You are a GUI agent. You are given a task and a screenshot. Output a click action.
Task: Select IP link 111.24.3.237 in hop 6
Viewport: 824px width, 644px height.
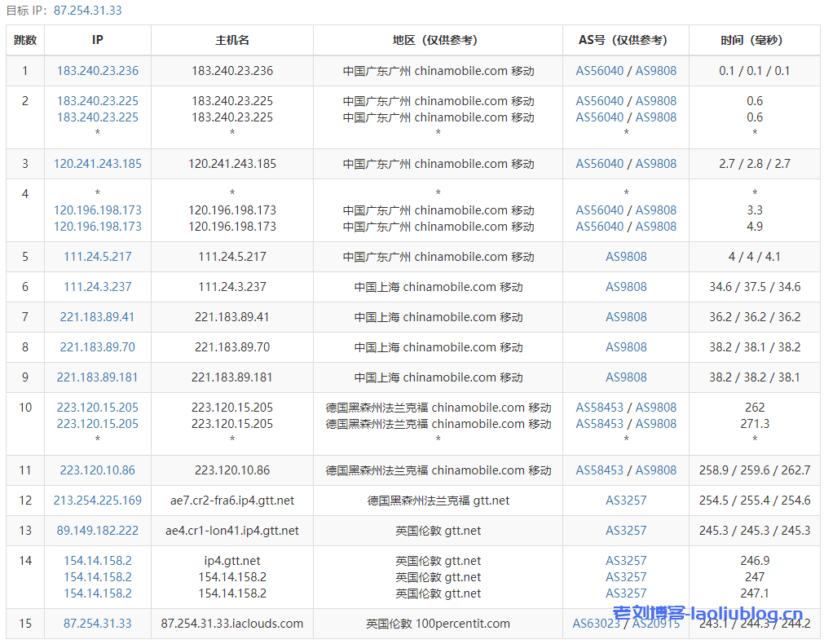pyautogui.click(x=98, y=287)
